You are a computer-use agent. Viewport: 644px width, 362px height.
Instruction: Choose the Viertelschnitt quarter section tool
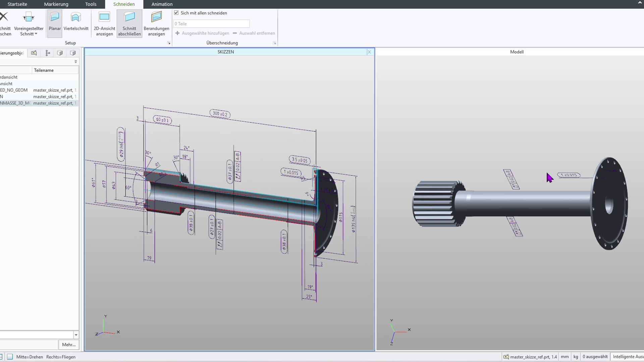pyautogui.click(x=76, y=23)
